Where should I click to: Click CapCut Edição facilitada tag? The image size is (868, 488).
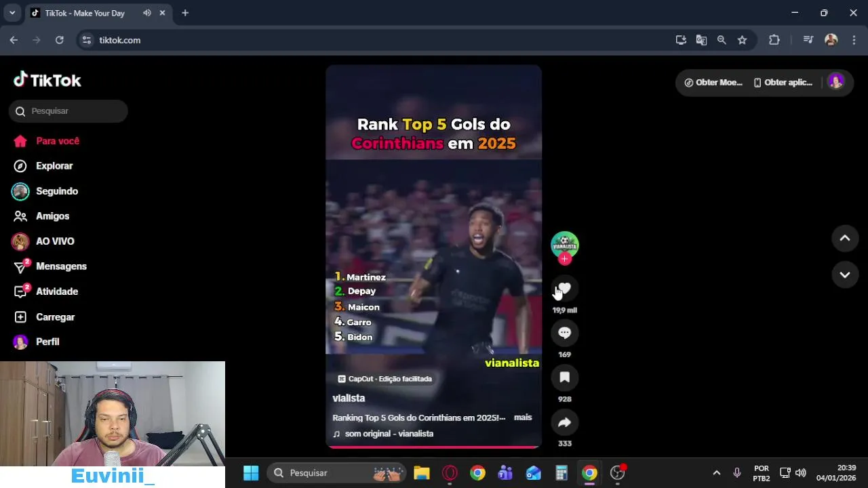(x=384, y=379)
